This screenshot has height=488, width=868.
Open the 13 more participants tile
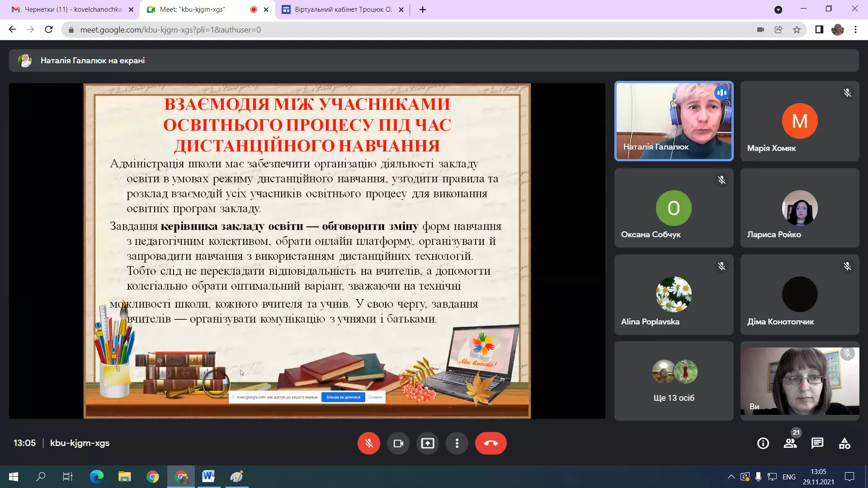[674, 381]
